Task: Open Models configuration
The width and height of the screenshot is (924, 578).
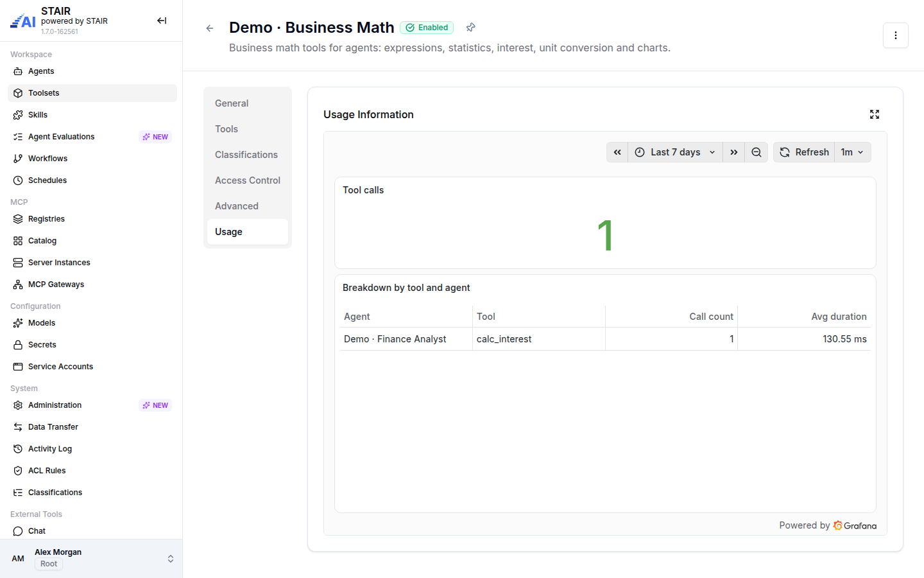Action: pyautogui.click(x=92, y=323)
